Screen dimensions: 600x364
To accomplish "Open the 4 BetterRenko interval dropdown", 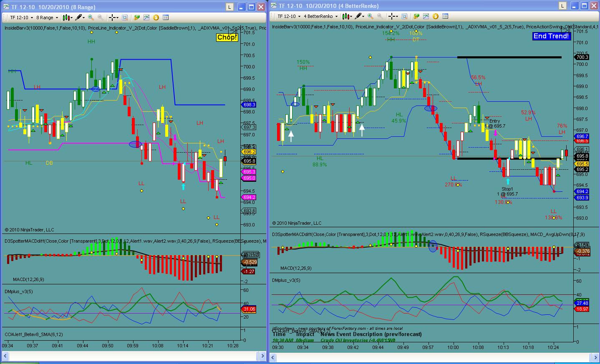I will coord(320,16).
